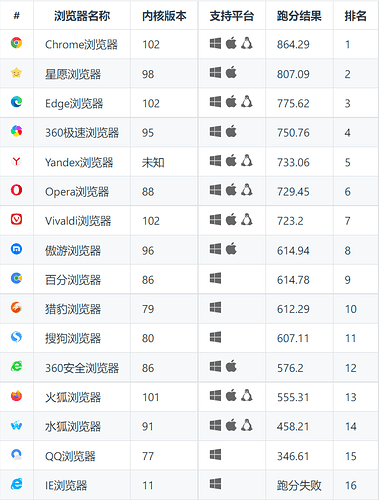
Task: Click the Apple icon in 360安全浏览器 row
Action: coord(231,366)
